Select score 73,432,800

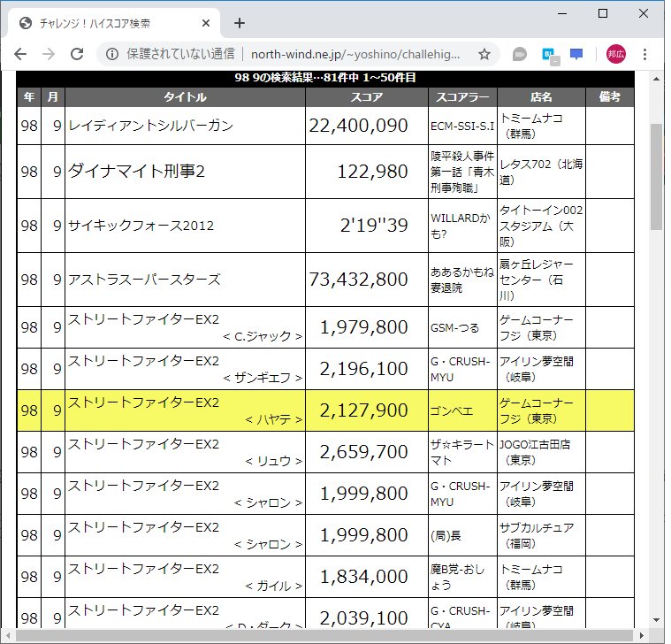[358, 280]
